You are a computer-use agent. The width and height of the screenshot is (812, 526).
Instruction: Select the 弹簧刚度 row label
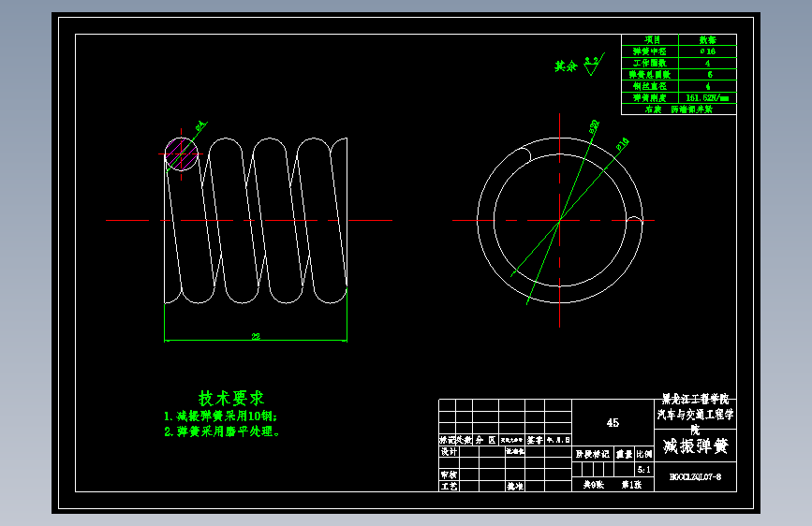[649, 97]
